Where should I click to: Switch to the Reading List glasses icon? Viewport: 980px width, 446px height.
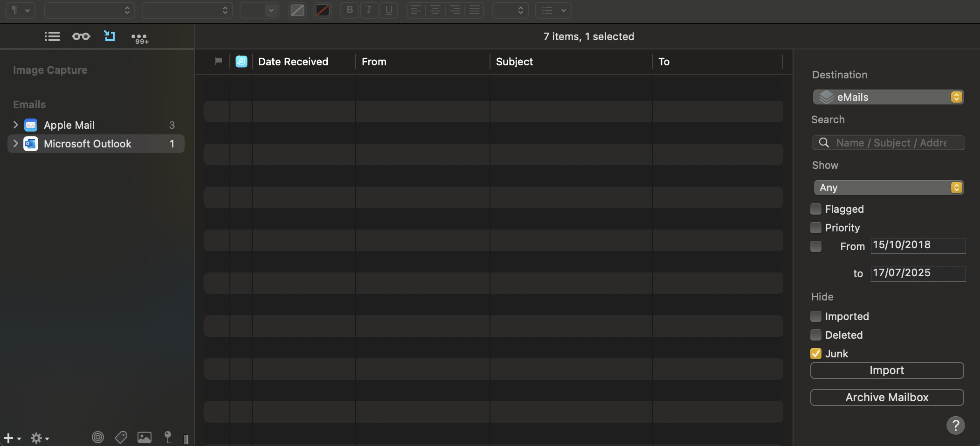[81, 36]
